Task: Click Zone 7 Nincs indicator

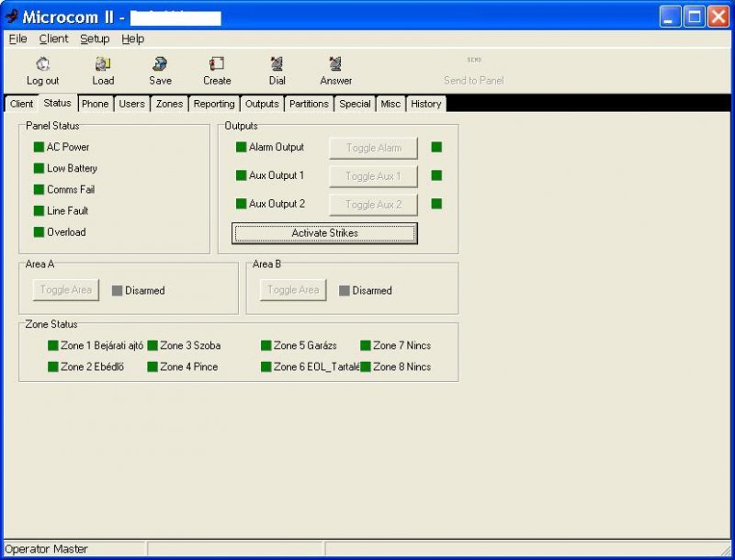Action: 366,345
